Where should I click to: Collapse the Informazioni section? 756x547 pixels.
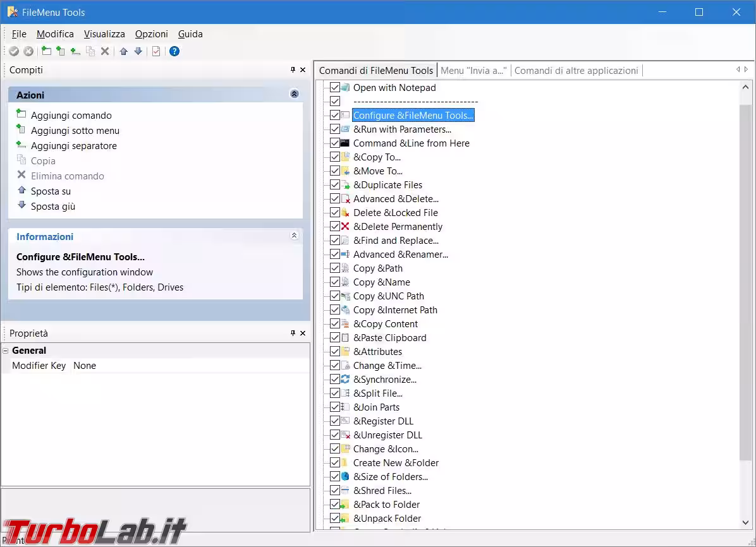point(294,236)
